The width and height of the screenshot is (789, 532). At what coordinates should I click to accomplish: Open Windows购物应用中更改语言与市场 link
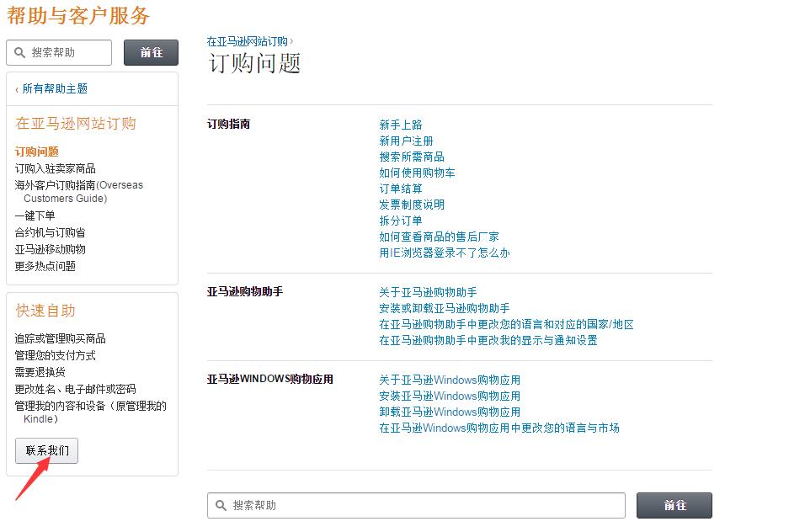tap(499, 428)
